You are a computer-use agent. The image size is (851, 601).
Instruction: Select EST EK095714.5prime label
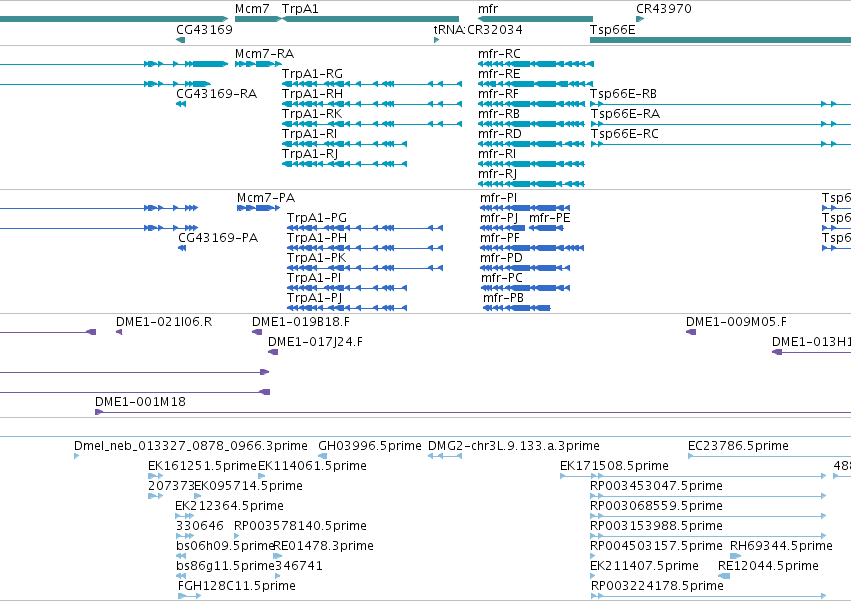(x=249, y=485)
